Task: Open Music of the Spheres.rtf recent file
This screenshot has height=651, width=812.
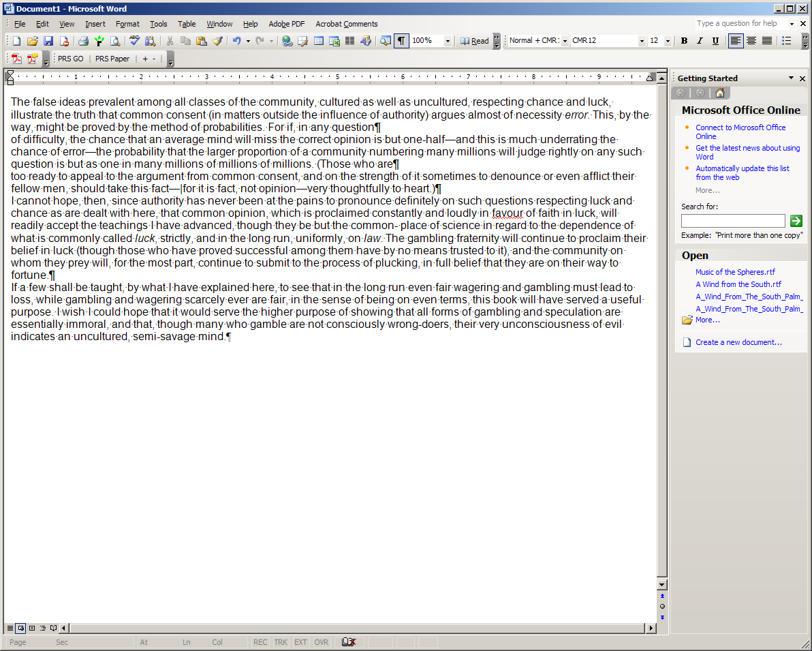Action: (x=735, y=271)
